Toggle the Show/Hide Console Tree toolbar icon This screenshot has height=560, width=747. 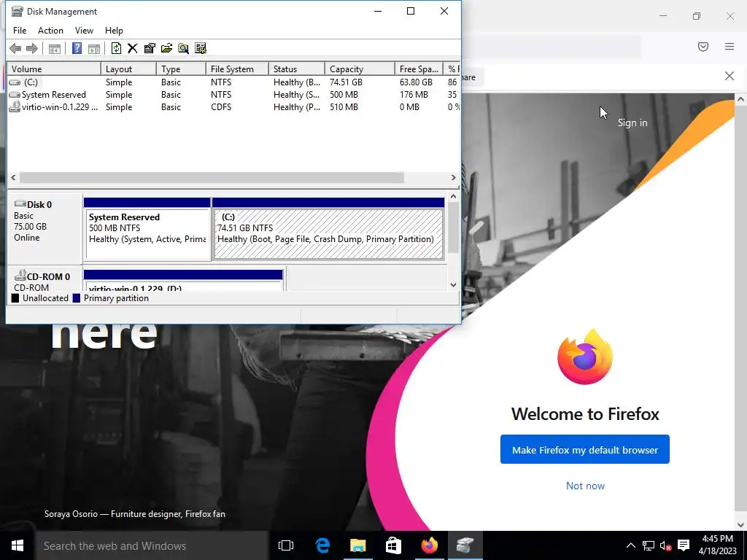pyautogui.click(x=54, y=48)
